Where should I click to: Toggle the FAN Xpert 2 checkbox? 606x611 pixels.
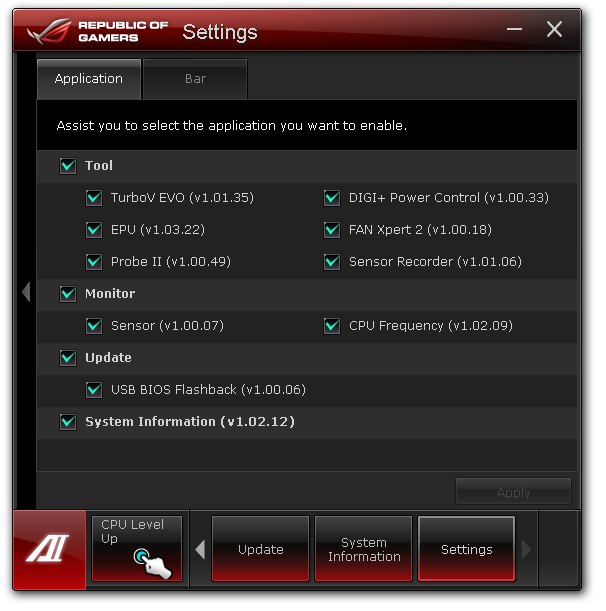point(332,230)
